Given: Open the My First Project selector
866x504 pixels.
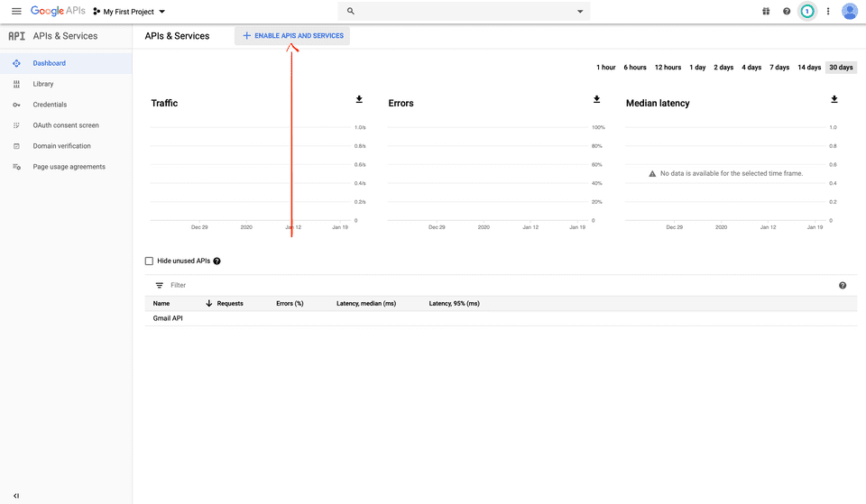Looking at the screenshot, I should [x=129, y=12].
